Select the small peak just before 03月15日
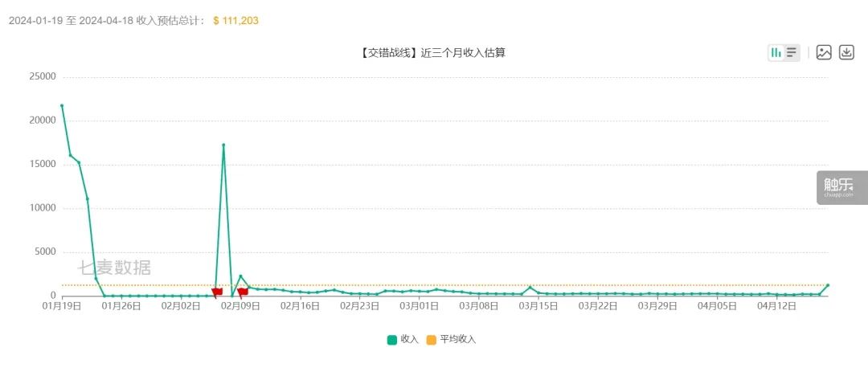The height and width of the screenshot is (376, 868). click(530, 287)
